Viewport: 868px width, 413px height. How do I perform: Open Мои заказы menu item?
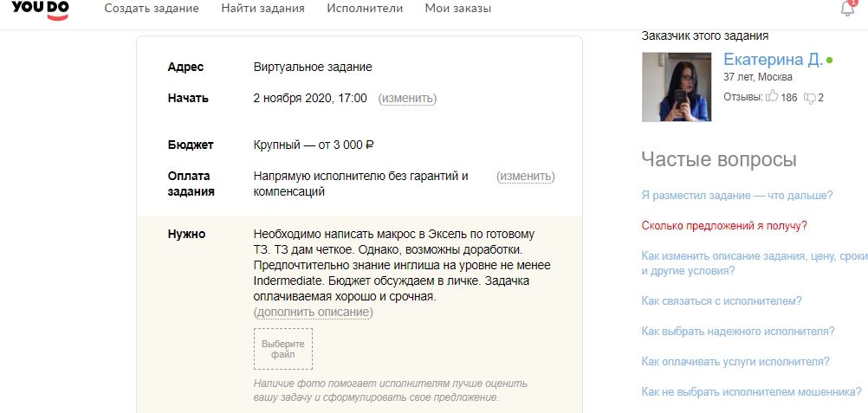[x=457, y=9]
